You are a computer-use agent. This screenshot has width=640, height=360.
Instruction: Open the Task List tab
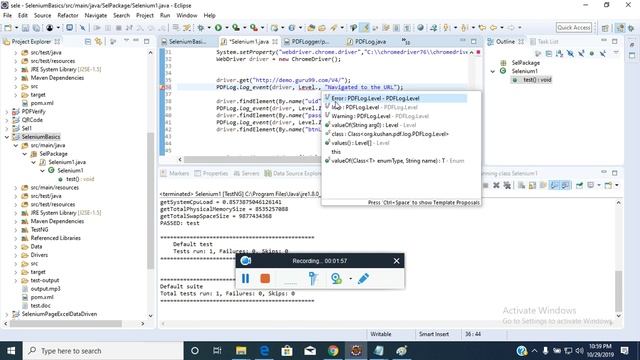click(544, 41)
